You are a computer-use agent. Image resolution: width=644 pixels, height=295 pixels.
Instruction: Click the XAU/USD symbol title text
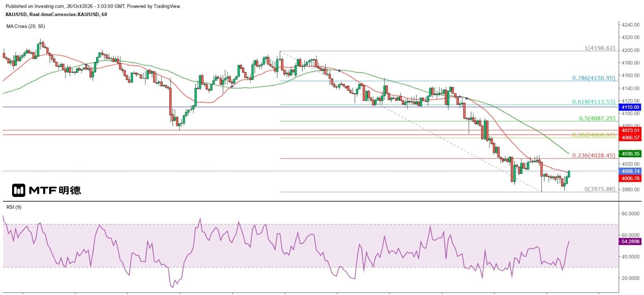[x=56, y=14]
